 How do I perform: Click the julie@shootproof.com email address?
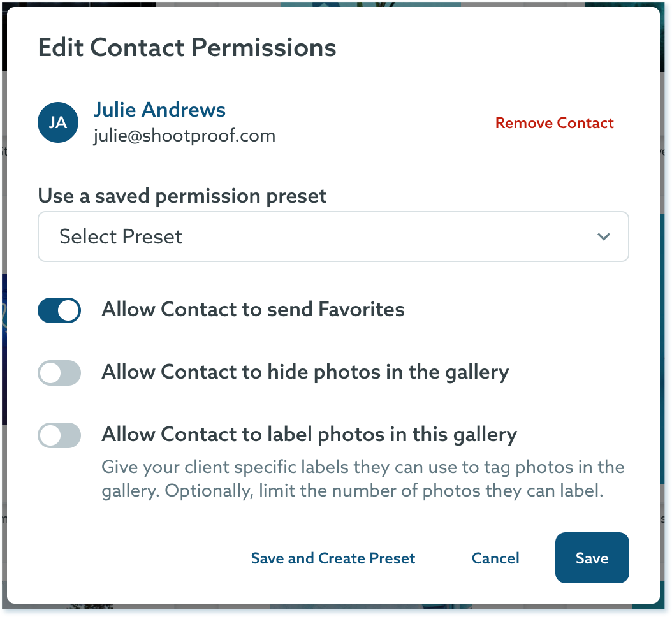click(x=184, y=135)
